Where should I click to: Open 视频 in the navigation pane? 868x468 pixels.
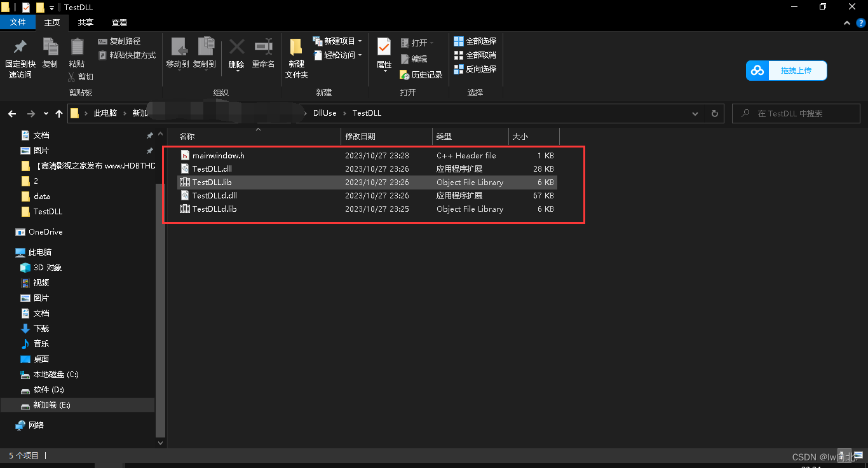[x=41, y=283]
